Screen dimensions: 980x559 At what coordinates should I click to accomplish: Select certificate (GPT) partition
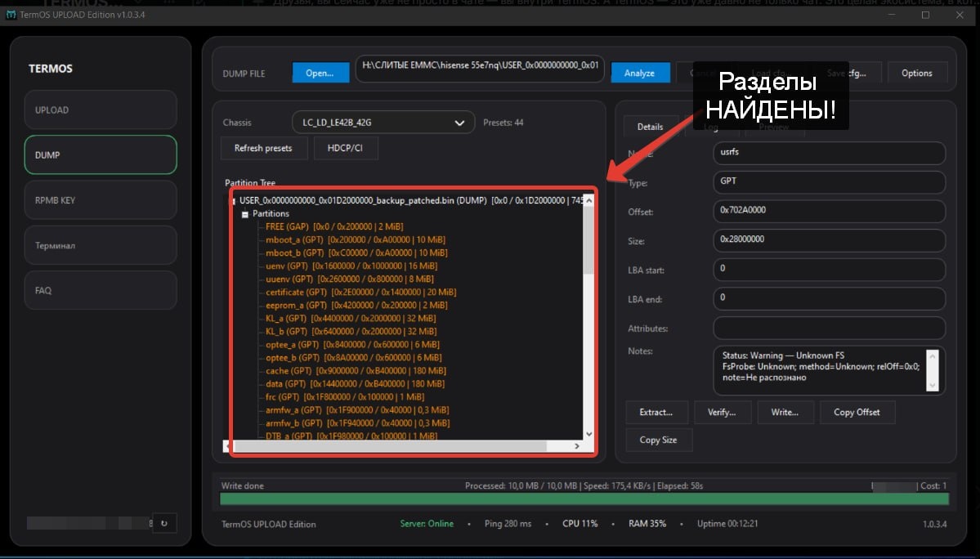(360, 293)
